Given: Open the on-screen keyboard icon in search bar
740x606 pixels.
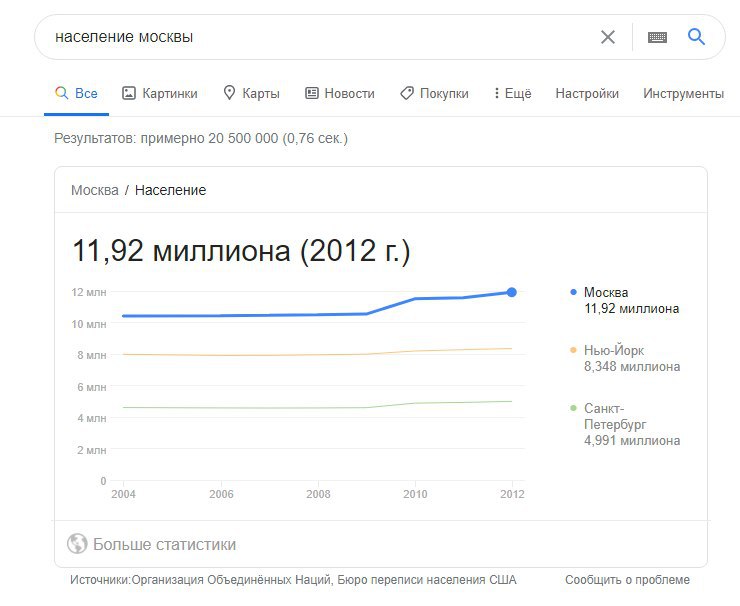Looking at the screenshot, I should [657, 37].
